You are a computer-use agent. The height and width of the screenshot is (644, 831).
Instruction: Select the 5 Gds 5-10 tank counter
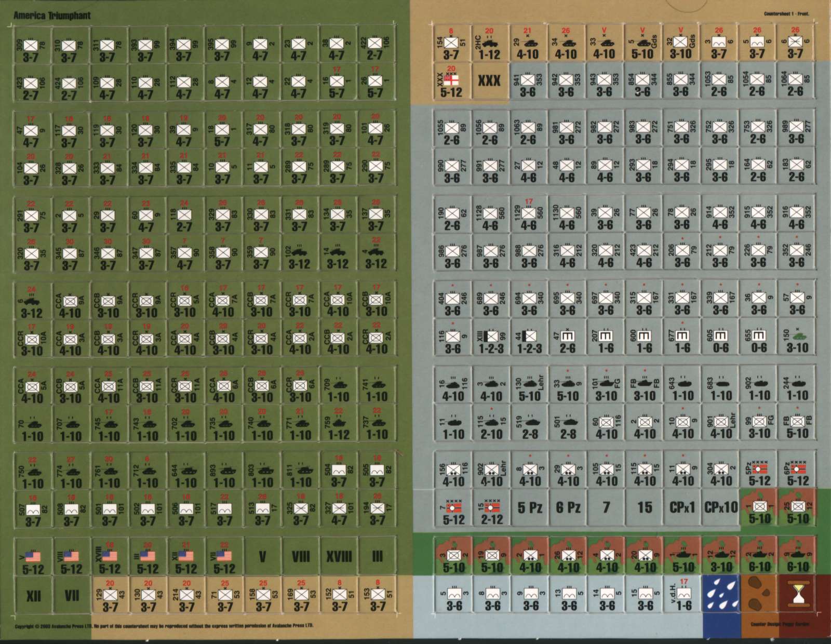pyautogui.click(x=642, y=44)
